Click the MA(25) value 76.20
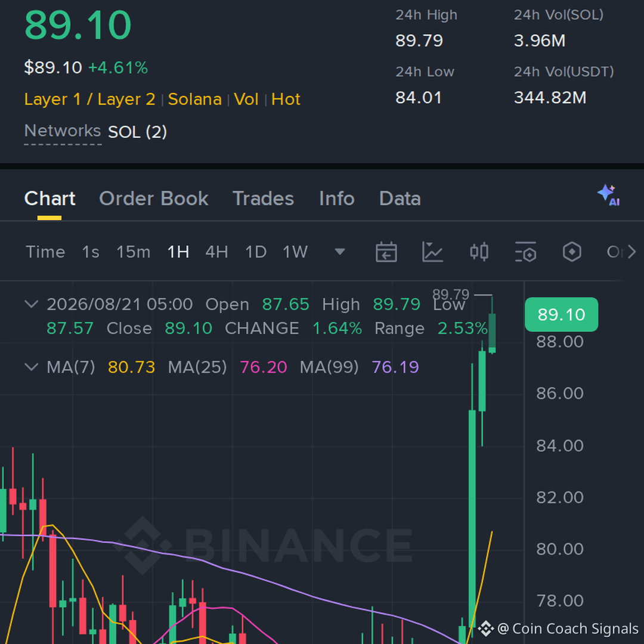Viewport: 644px width, 644px height. pyautogui.click(x=264, y=367)
